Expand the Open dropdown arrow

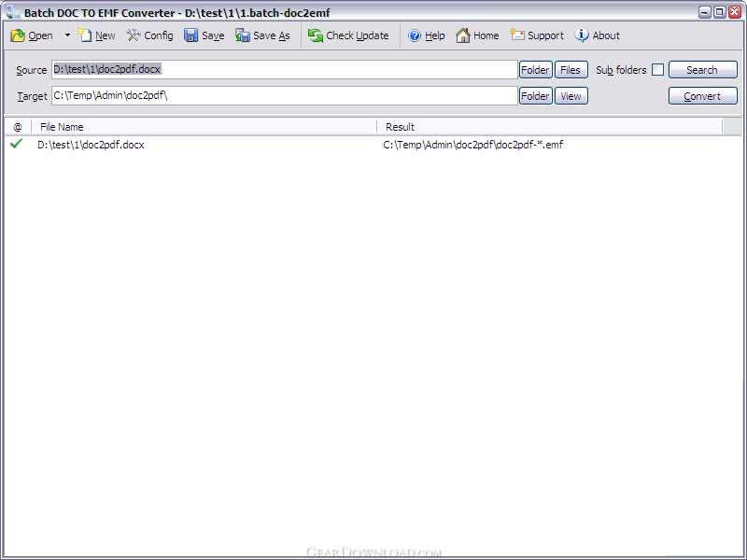point(67,35)
